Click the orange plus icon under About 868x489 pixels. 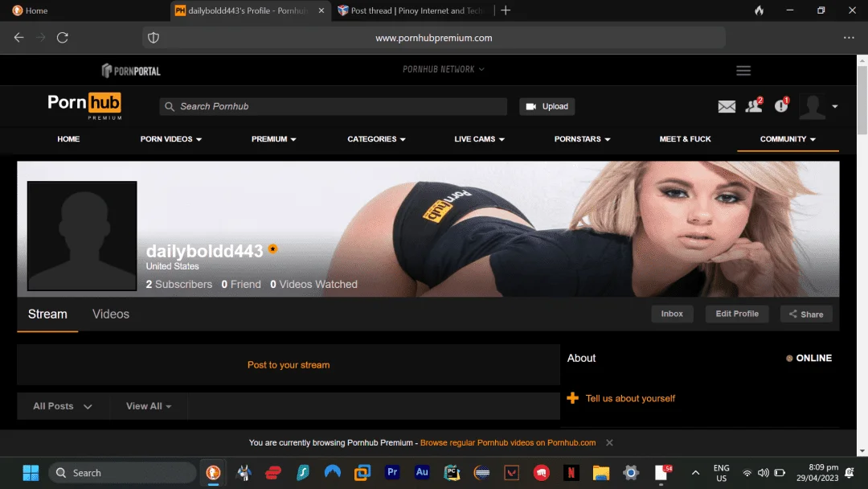(572, 398)
